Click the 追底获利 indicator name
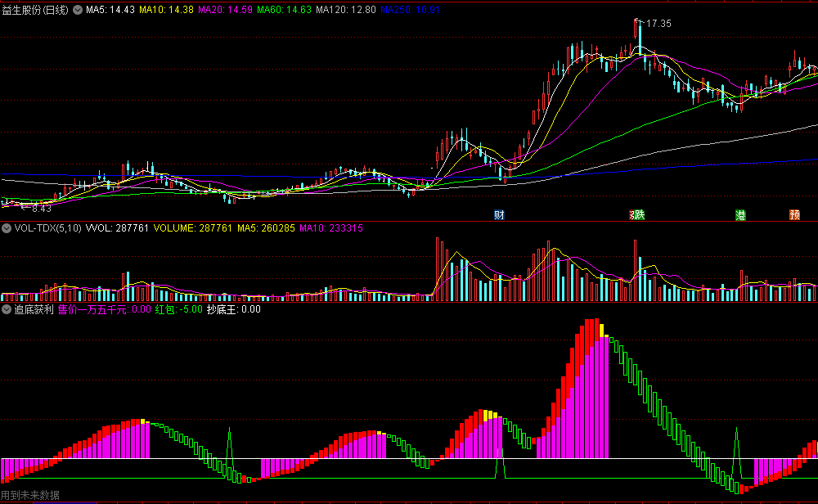Screen dimensions: 818x504 click(x=34, y=309)
